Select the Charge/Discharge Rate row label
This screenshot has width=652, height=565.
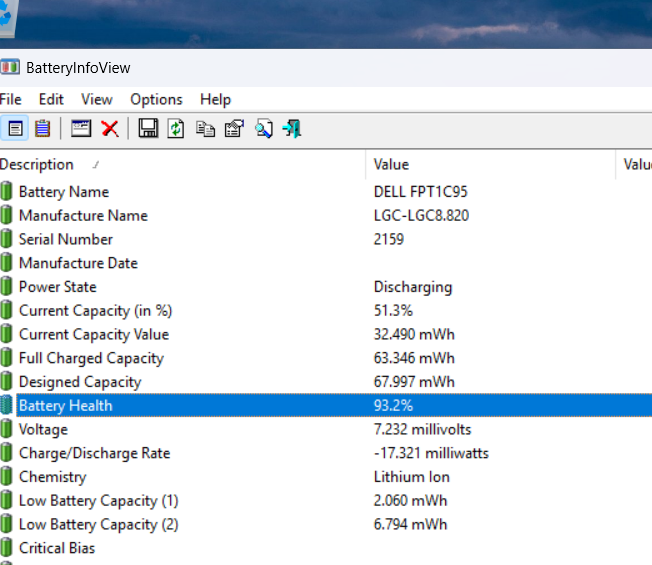95,453
